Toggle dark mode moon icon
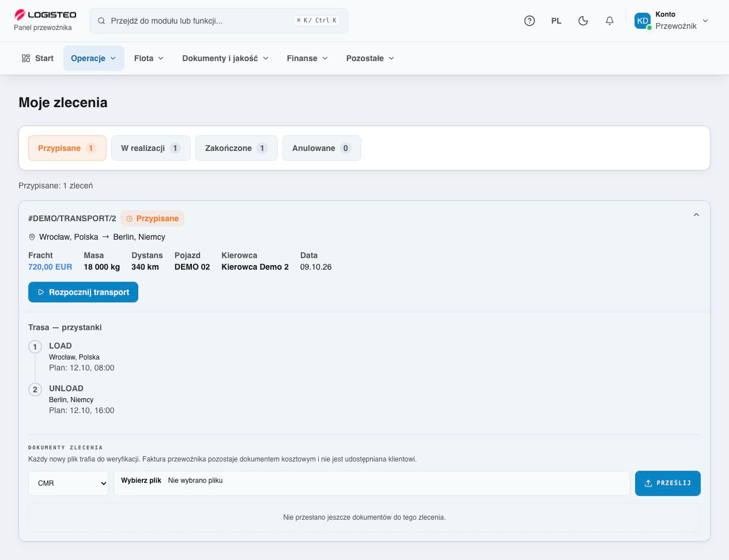Image resolution: width=729 pixels, height=560 pixels. (x=583, y=21)
